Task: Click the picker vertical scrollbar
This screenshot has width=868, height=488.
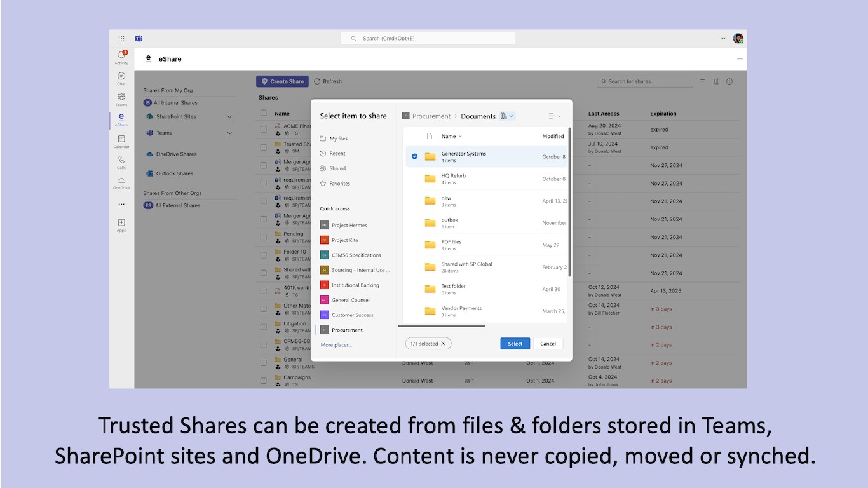Action: tap(569, 202)
